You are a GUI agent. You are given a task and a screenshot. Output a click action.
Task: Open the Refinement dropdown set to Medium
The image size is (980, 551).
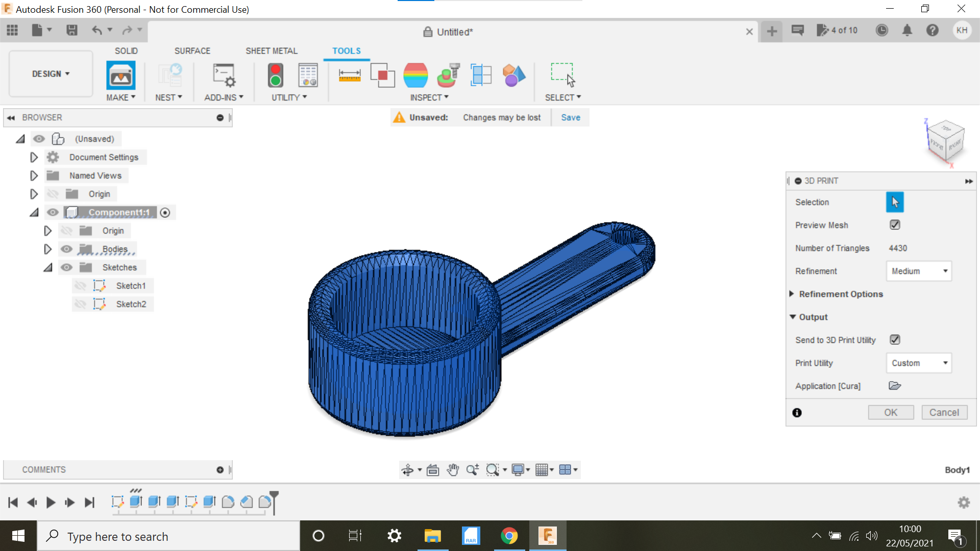click(x=918, y=271)
